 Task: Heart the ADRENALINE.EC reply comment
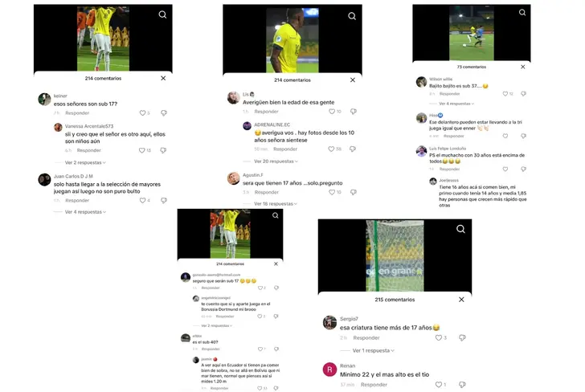(x=331, y=149)
